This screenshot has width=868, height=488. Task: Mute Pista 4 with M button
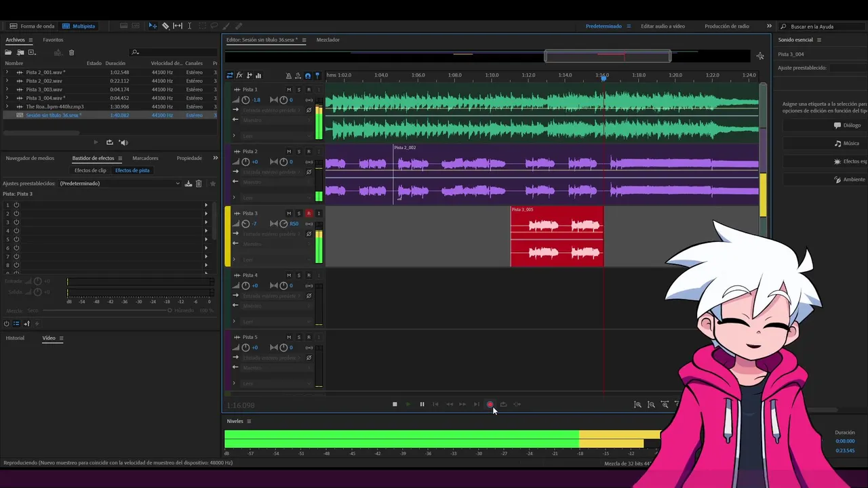(289, 275)
